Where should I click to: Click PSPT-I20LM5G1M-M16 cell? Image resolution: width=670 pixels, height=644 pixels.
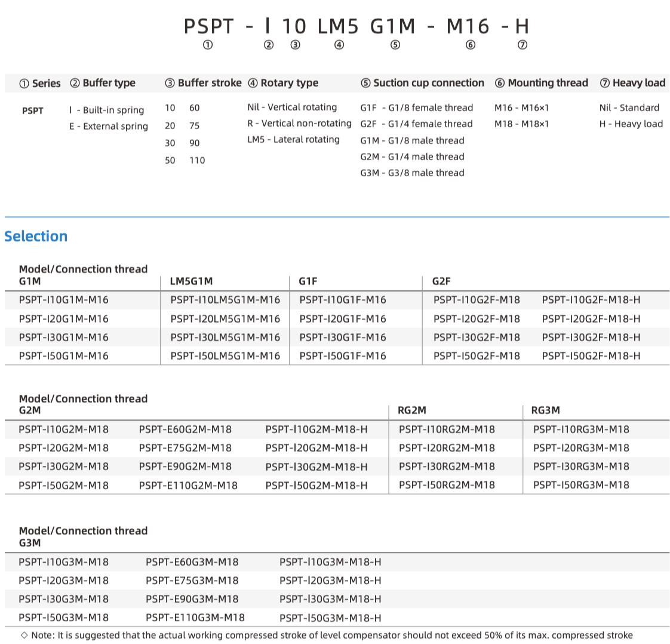coord(225,319)
